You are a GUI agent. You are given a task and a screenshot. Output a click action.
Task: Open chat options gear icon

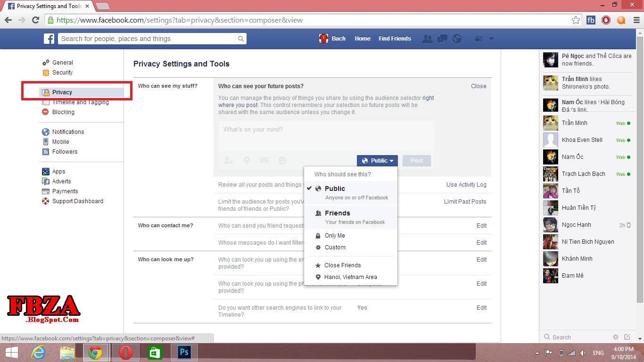click(615, 337)
